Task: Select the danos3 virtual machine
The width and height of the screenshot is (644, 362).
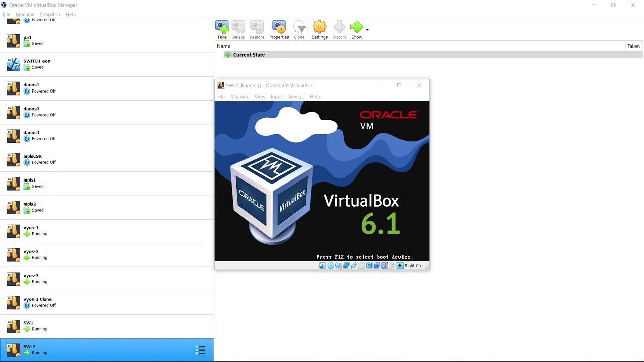Action: pyautogui.click(x=107, y=136)
